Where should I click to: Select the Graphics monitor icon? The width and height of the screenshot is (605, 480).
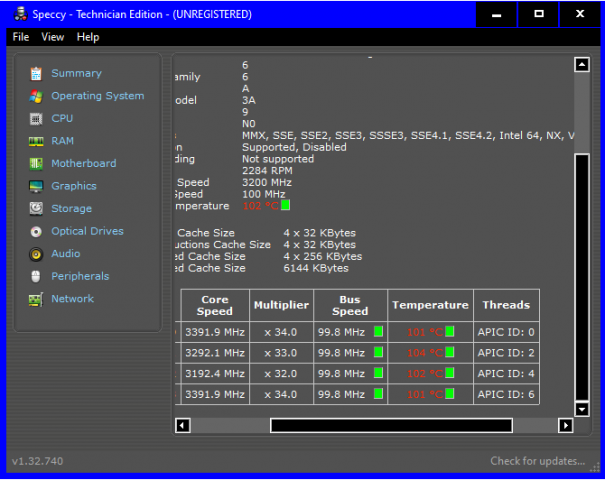(x=36, y=186)
